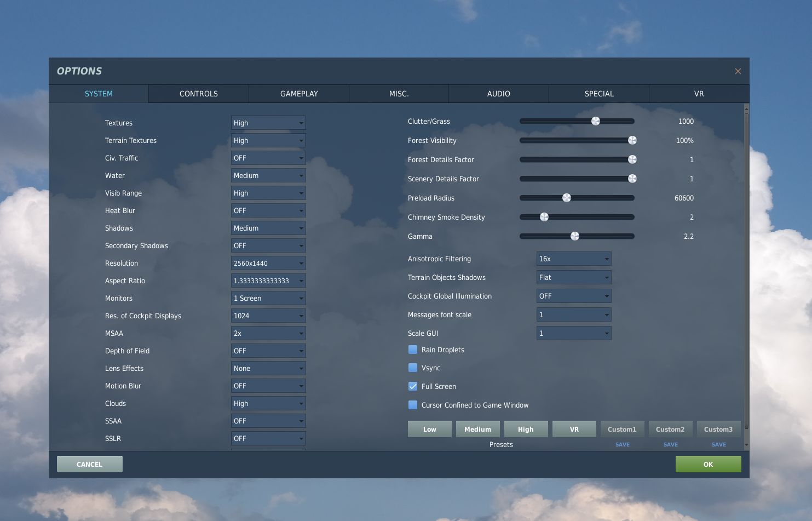Viewport: 812px width, 521px height.
Task: Select the MISC. tab
Action: [x=399, y=94]
